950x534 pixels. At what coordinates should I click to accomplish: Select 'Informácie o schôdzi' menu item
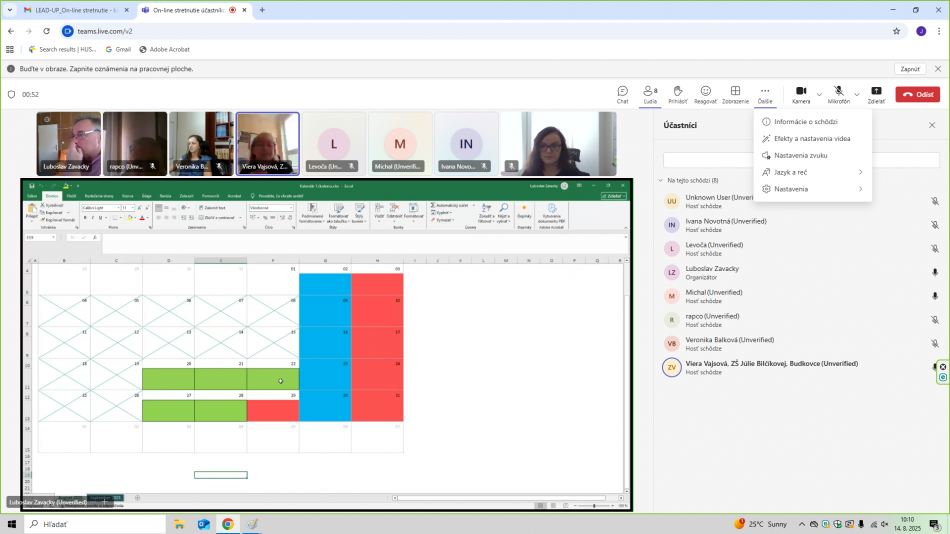point(805,121)
